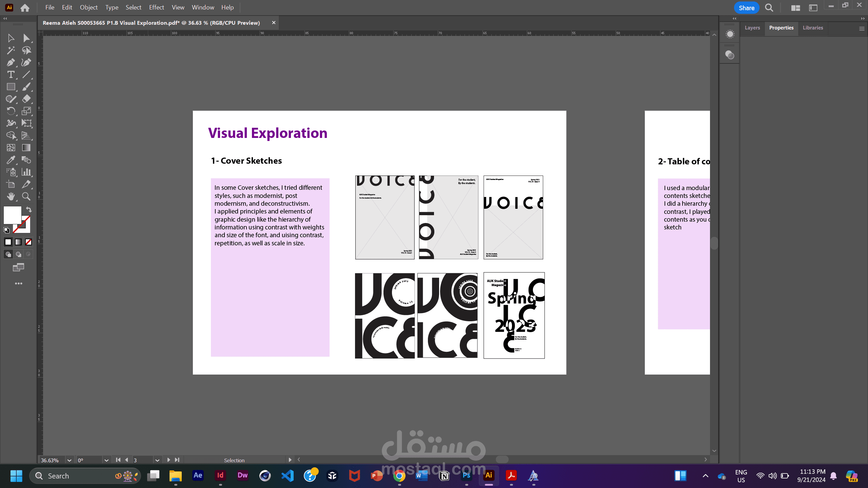Pick the Eyedropper tool
Image resolution: width=868 pixels, height=488 pixels.
(x=11, y=160)
